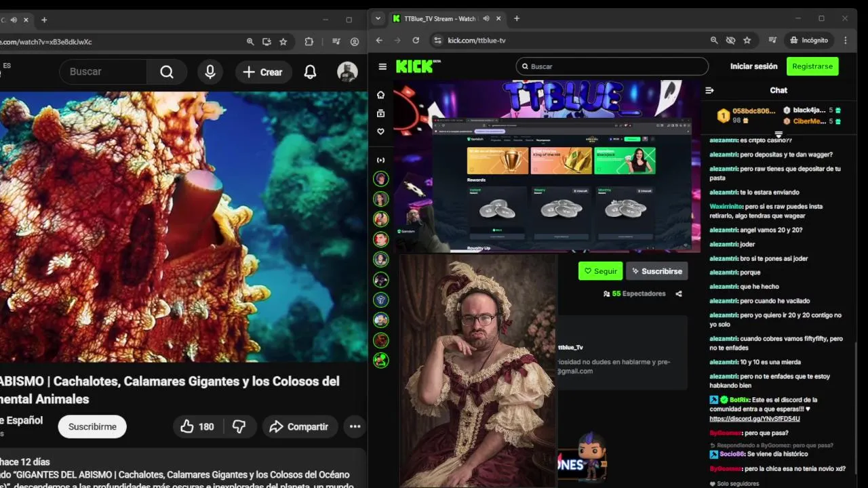
Task: Open Chrome three-dot menu in Kick window
Action: click(x=846, y=40)
